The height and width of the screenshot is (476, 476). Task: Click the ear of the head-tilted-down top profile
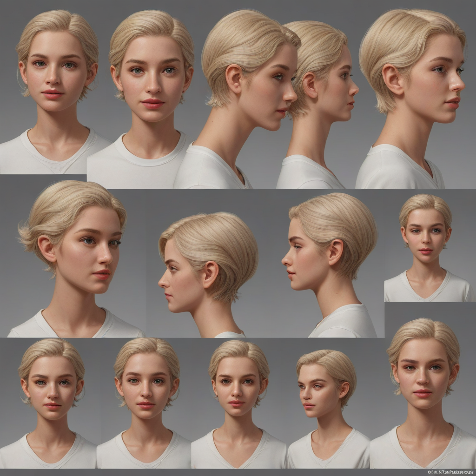(x=233, y=79)
